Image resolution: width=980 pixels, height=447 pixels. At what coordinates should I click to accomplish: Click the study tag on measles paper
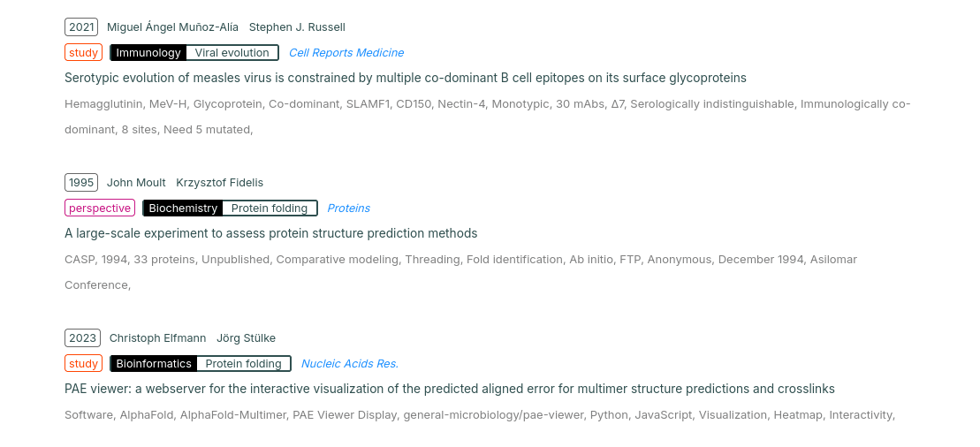[83, 53]
